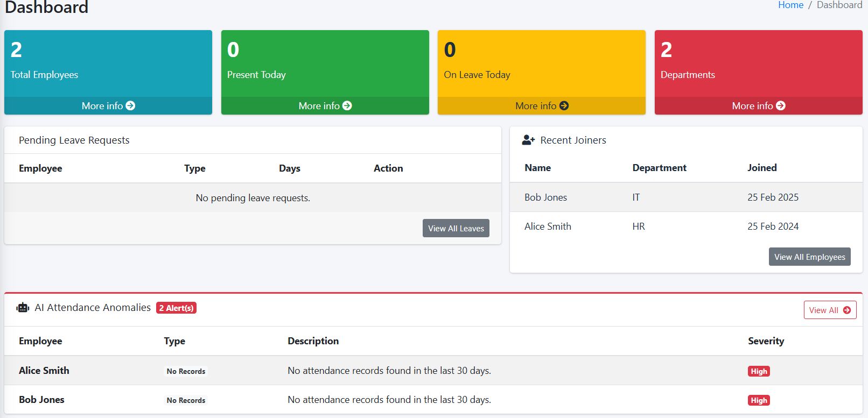Image resolution: width=868 pixels, height=418 pixels.
Task: Click the arrow icon in View All button
Action: [x=847, y=310]
